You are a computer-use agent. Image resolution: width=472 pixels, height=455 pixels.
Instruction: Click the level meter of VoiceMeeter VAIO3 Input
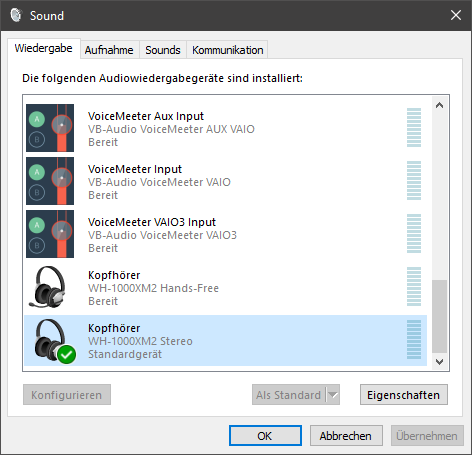pyautogui.click(x=414, y=234)
